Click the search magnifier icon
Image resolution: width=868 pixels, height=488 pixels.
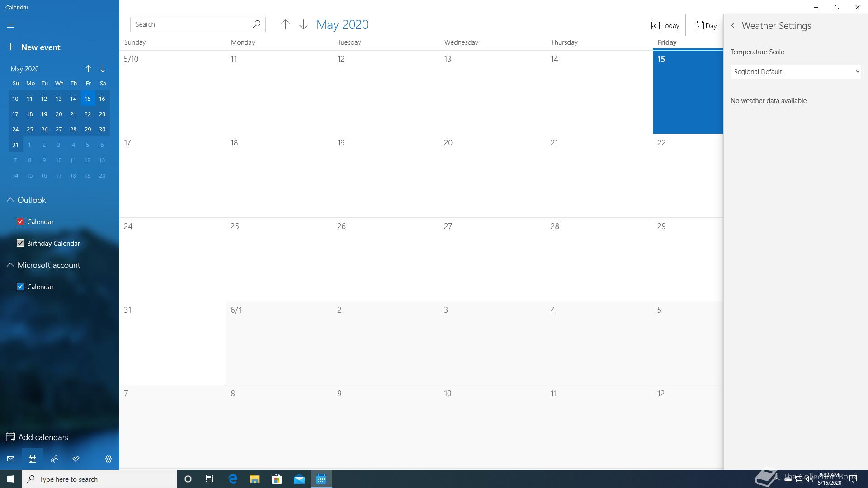[x=256, y=24]
